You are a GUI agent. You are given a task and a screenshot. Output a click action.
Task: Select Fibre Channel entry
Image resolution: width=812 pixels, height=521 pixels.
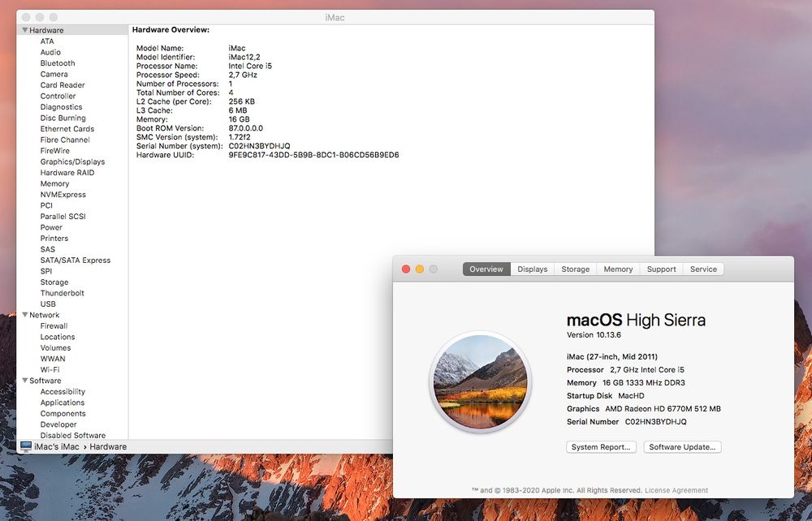(65, 140)
